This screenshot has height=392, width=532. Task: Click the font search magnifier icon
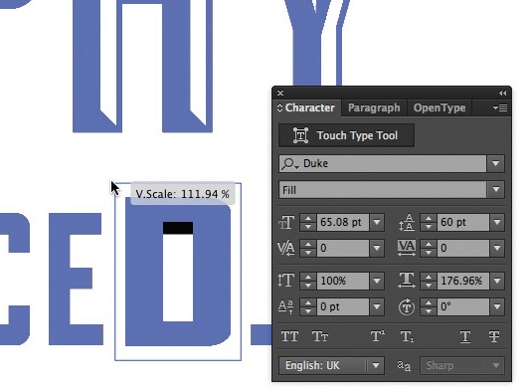tap(289, 164)
